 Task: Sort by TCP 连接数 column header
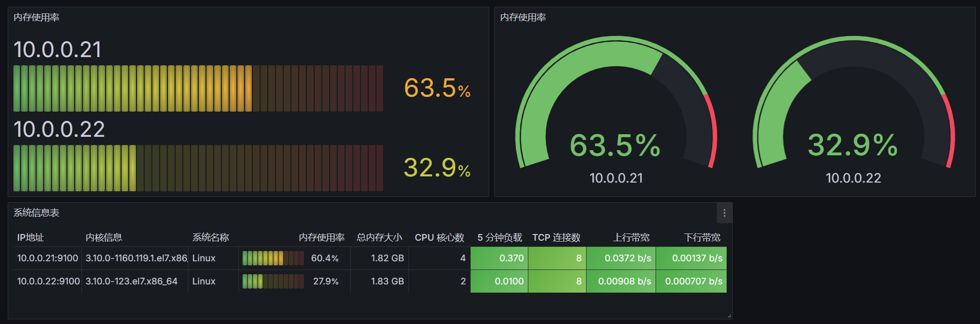click(556, 238)
